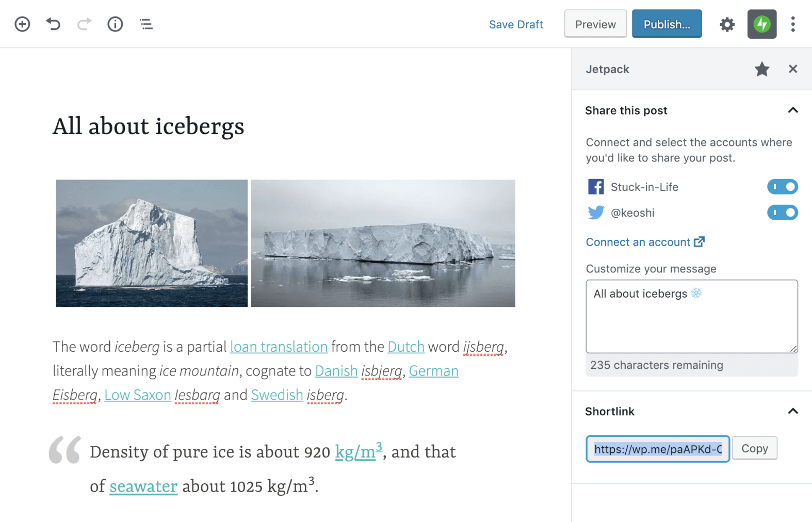This screenshot has height=522, width=812.
Task: Pin Jetpack with the star icon
Action: click(x=761, y=69)
